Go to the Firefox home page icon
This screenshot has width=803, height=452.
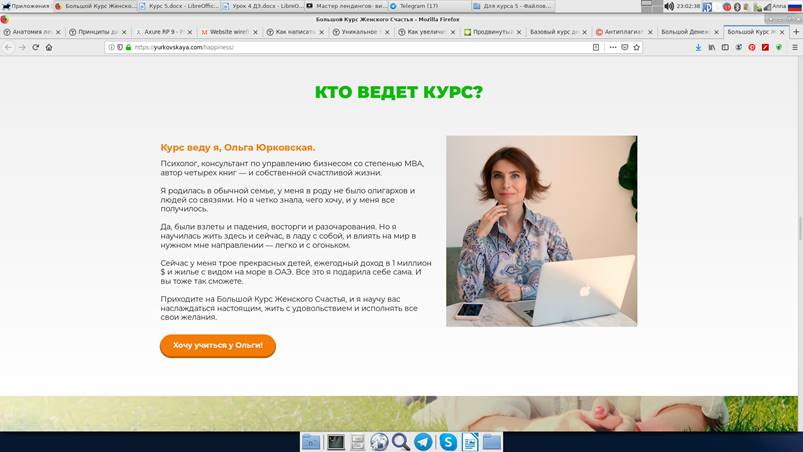click(x=48, y=47)
